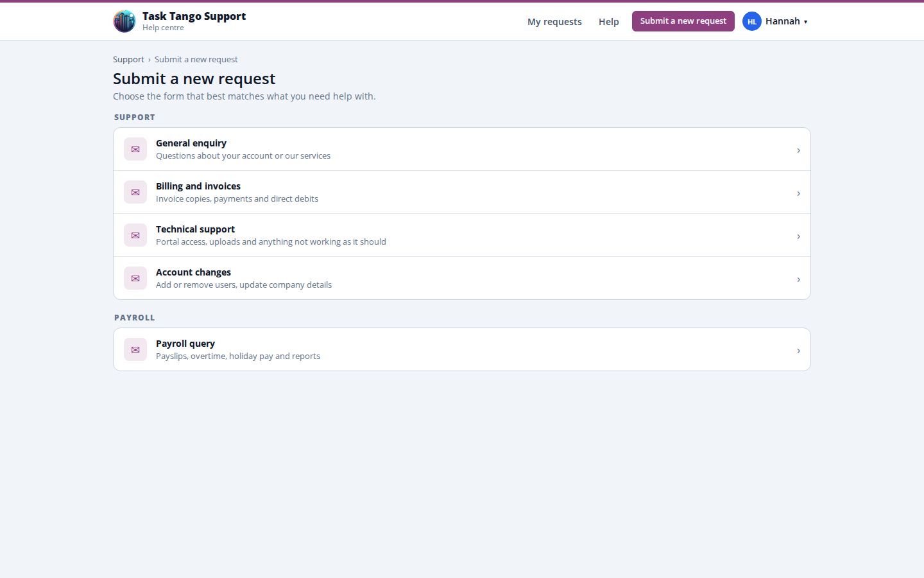Open the Hannah user dropdown menu

(x=775, y=21)
